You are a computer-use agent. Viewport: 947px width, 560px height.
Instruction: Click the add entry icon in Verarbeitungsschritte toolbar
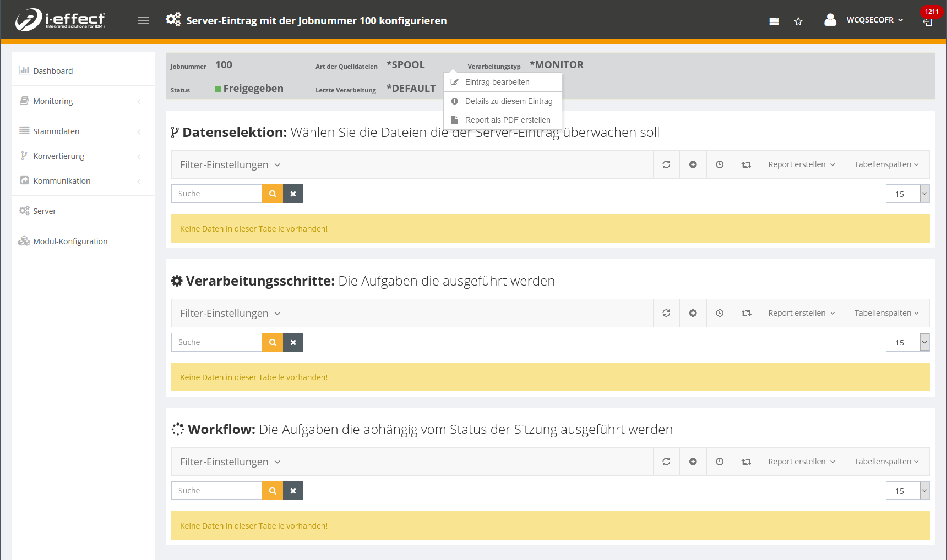pyautogui.click(x=693, y=313)
